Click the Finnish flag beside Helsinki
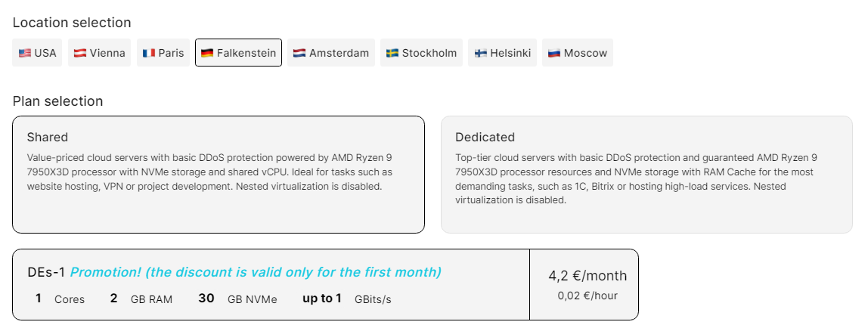 tap(480, 53)
